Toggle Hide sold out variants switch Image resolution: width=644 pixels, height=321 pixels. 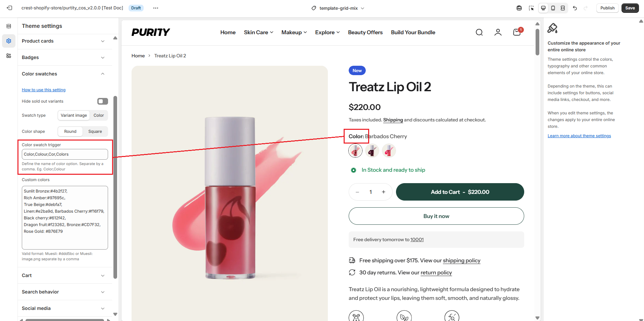tap(102, 101)
